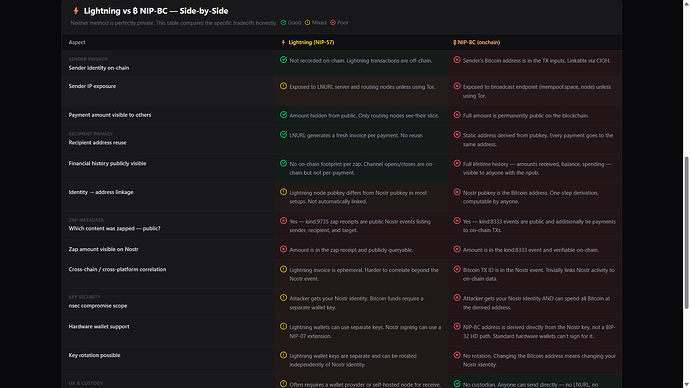The width and height of the screenshot is (690, 388).
Task: Click the green Good legend icon
Action: (283, 22)
